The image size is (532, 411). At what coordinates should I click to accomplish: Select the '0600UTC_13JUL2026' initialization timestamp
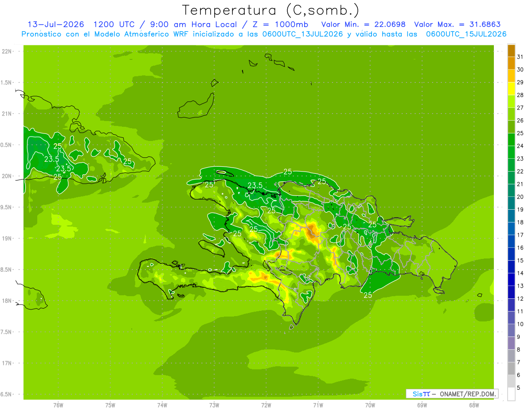click(301, 34)
